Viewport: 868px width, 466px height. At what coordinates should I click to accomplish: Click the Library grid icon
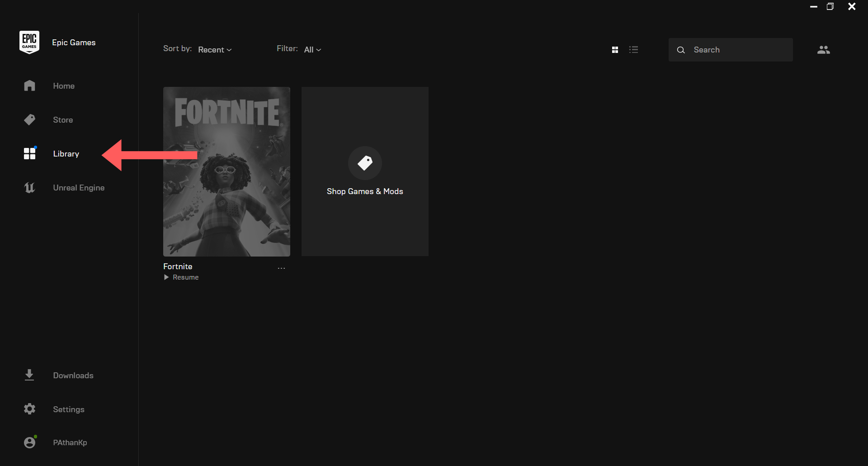pyautogui.click(x=29, y=153)
